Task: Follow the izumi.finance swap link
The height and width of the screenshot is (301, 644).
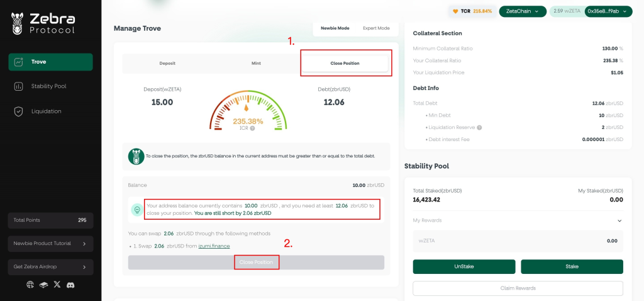Action: (x=214, y=246)
